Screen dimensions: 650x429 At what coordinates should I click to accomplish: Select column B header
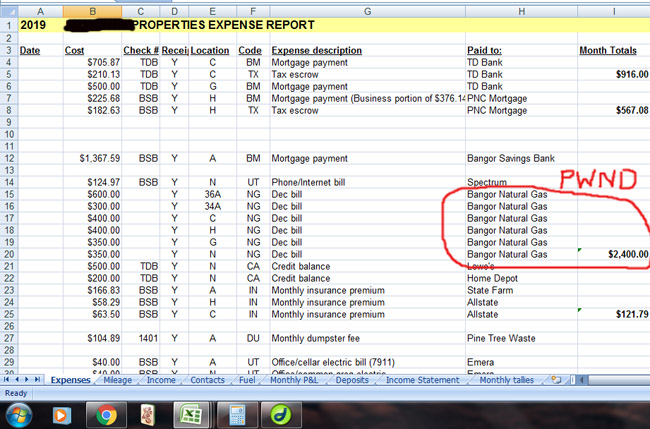92,12
